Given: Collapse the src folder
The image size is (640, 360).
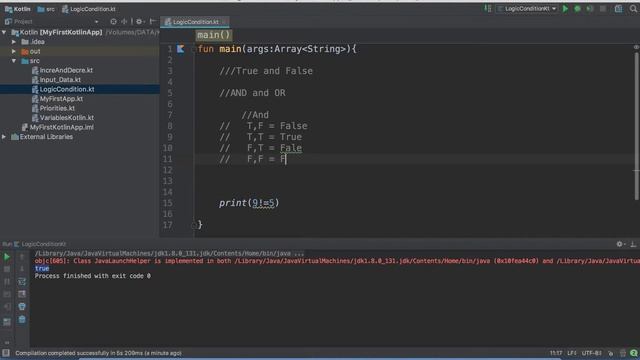Looking at the screenshot, I should (x=14, y=61).
